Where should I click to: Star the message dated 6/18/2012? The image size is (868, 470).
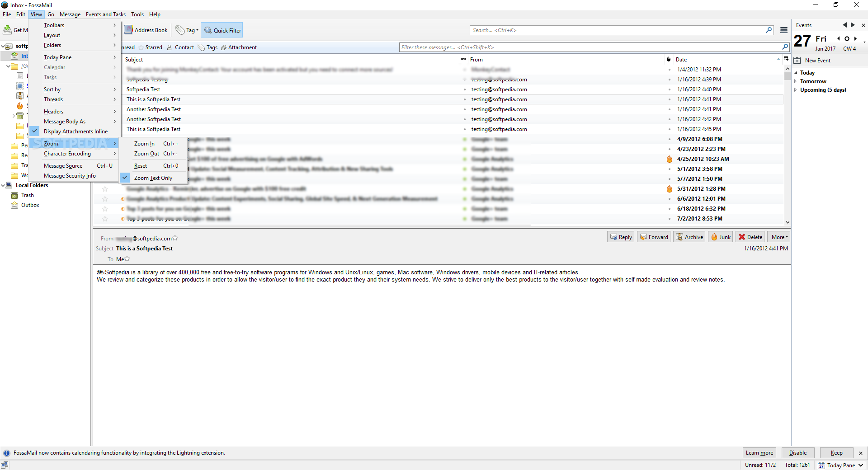tap(105, 209)
